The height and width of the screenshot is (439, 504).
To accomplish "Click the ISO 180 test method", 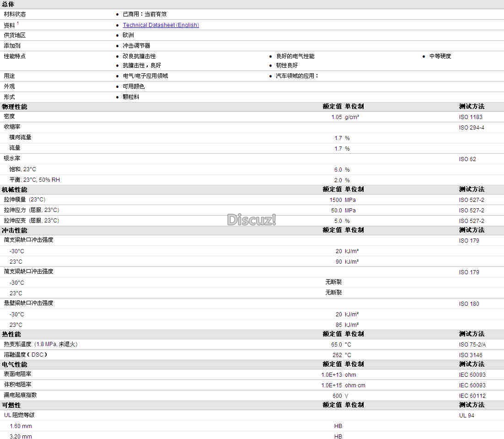I will (x=469, y=304).
